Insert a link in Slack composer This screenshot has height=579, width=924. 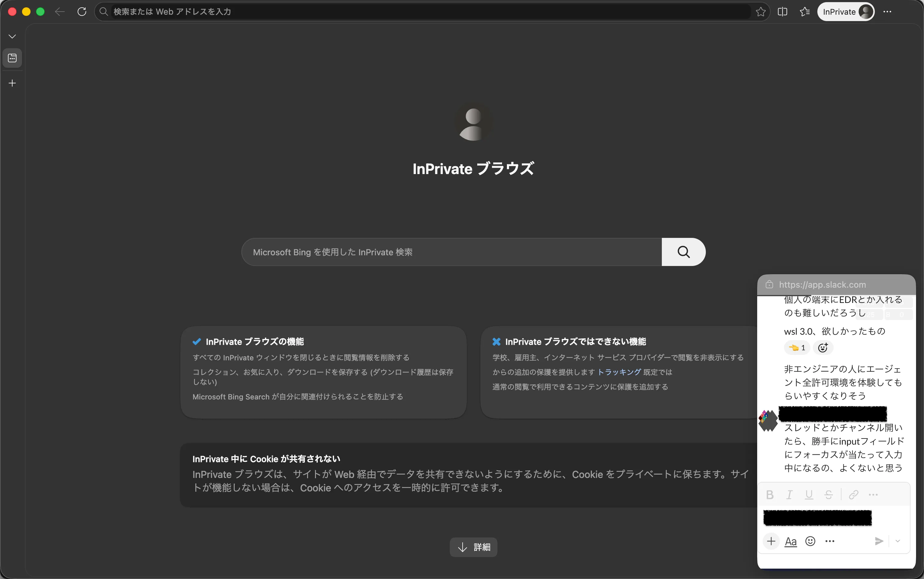(853, 495)
